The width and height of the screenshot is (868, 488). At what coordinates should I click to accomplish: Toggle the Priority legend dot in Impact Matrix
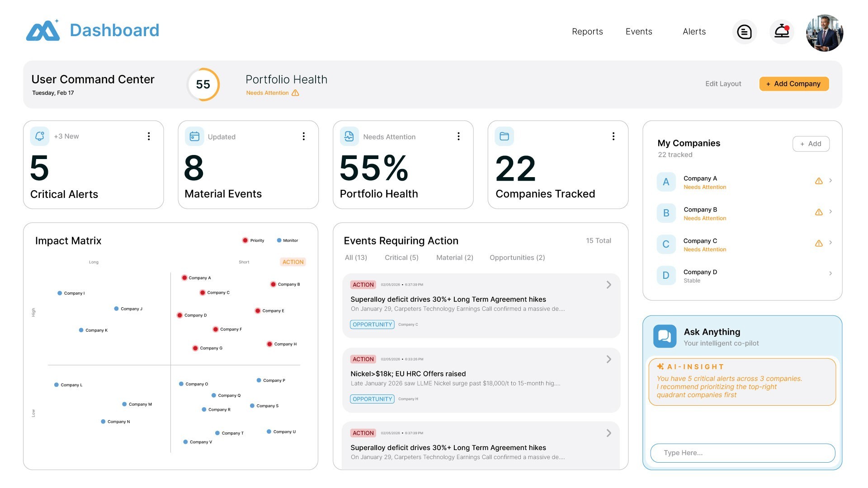(245, 240)
